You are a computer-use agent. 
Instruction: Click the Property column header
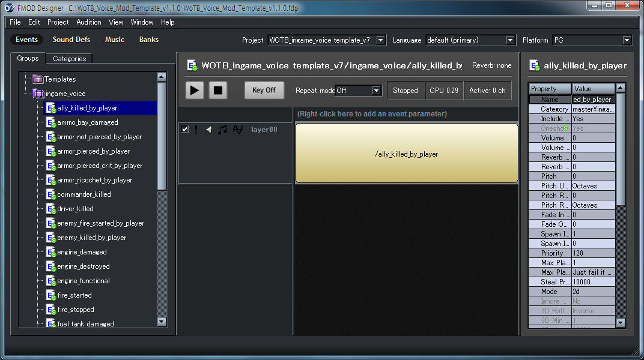click(x=550, y=89)
